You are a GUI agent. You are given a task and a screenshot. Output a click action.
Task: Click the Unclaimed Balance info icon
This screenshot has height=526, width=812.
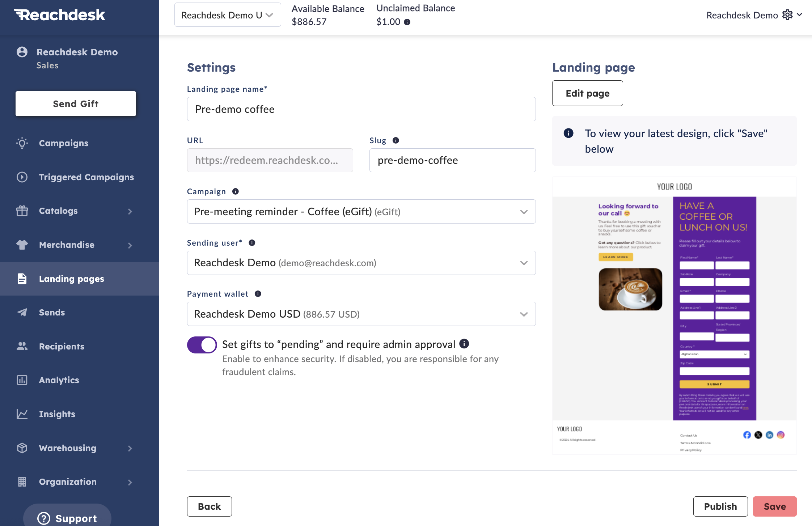click(x=407, y=22)
